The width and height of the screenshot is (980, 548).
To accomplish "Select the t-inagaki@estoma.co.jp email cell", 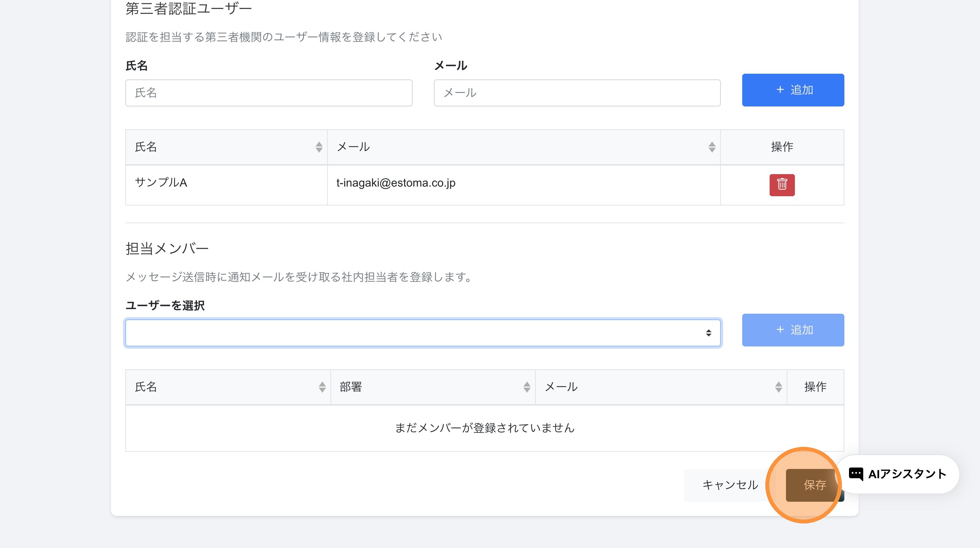I will click(x=524, y=185).
